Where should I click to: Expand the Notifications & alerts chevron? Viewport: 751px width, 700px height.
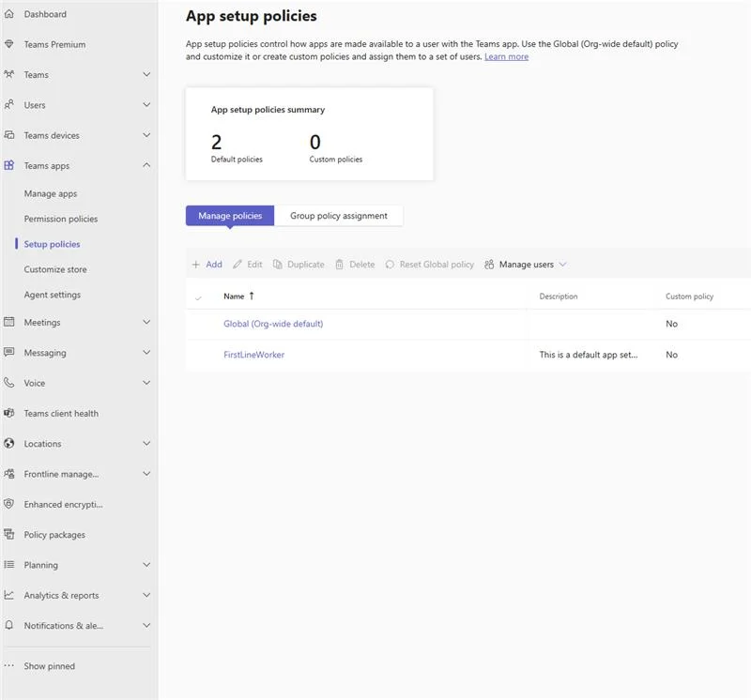tap(146, 625)
